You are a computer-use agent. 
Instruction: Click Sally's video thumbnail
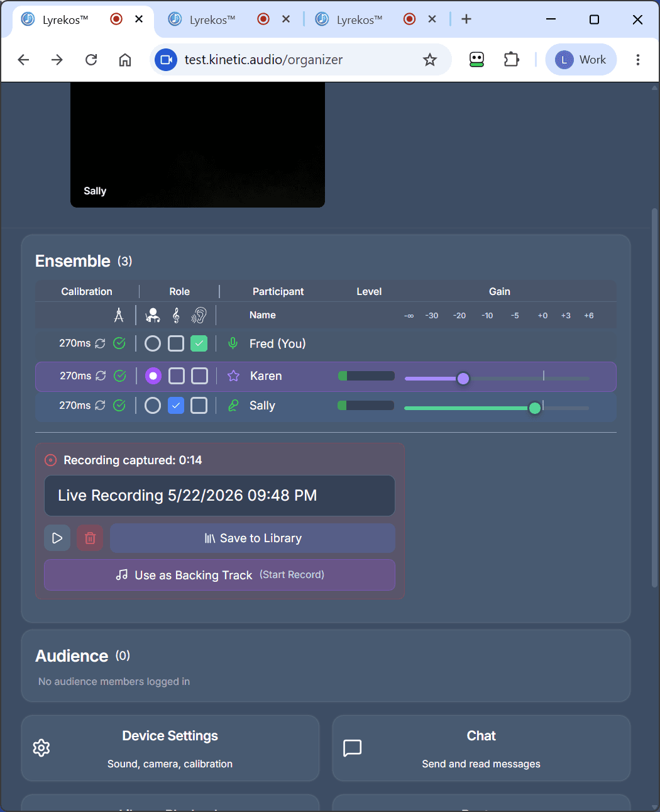[197, 145]
